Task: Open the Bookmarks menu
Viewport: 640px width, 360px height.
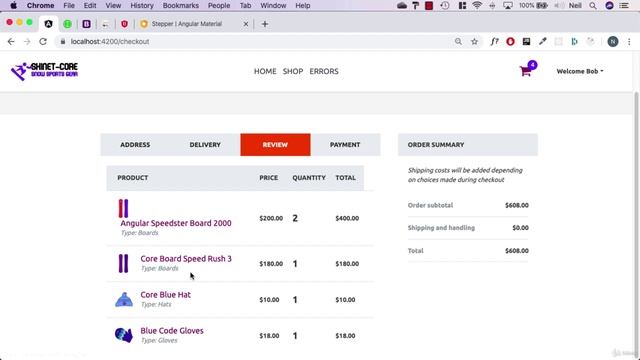Action: pos(180,5)
